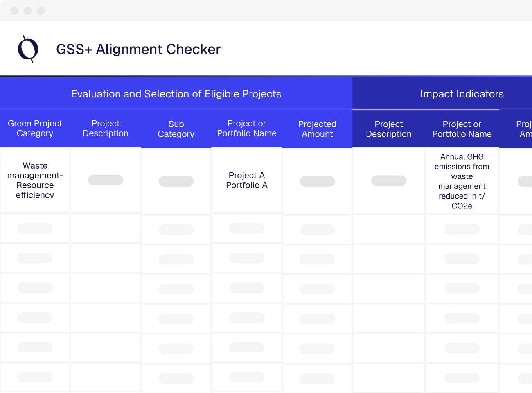
Task: Click the Impact Indicators Project Description header
Action: point(389,129)
